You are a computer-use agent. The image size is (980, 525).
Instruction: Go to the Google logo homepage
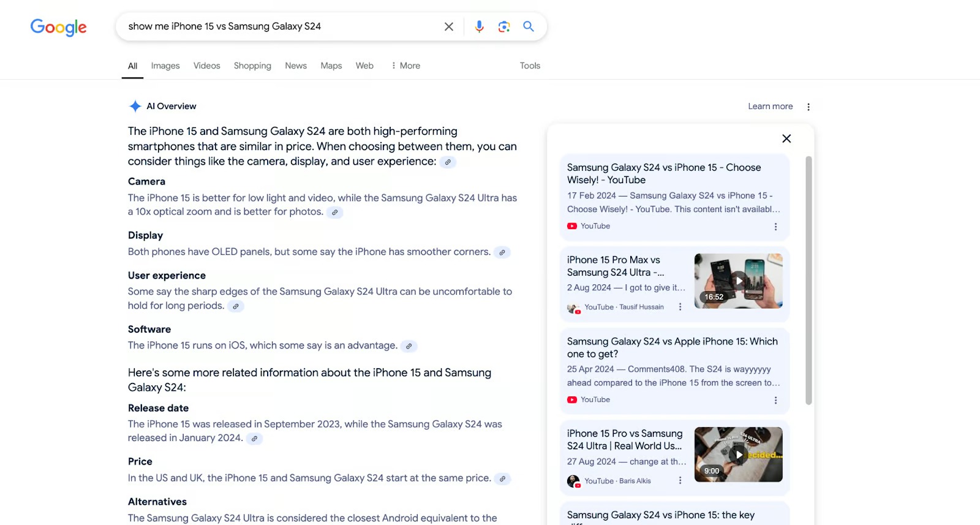coord(59,27)
